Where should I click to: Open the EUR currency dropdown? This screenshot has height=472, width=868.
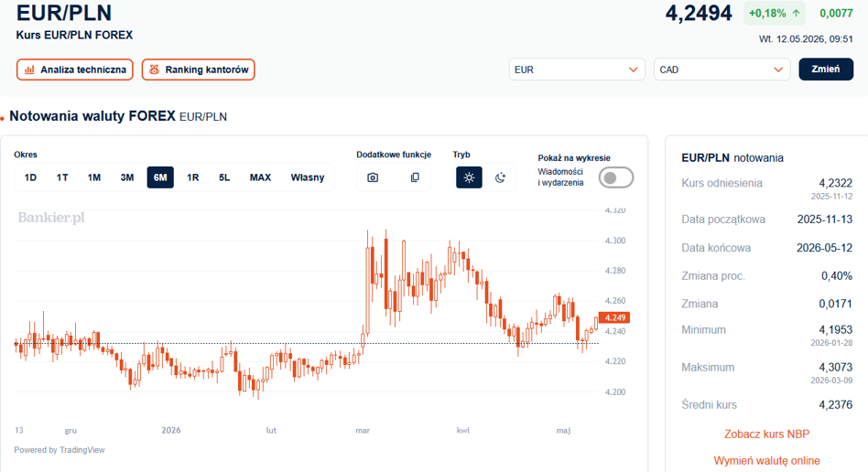pyautogui.click(x=577, y=70)
